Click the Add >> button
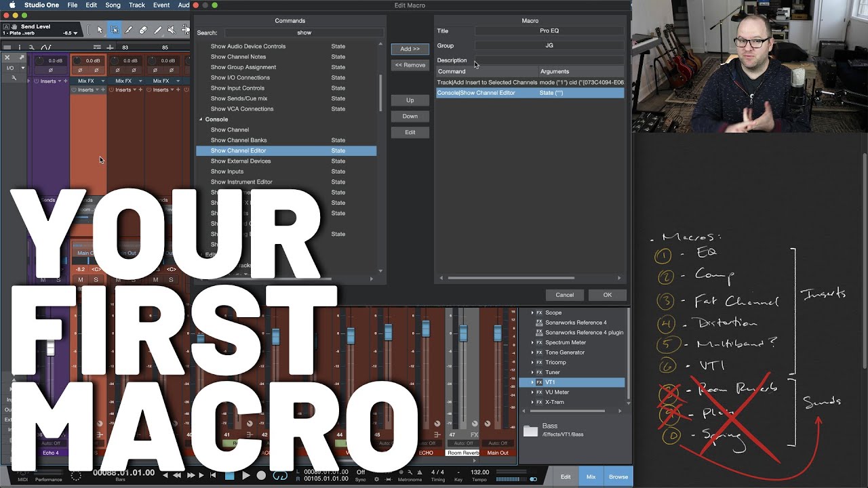 point(410,49)
